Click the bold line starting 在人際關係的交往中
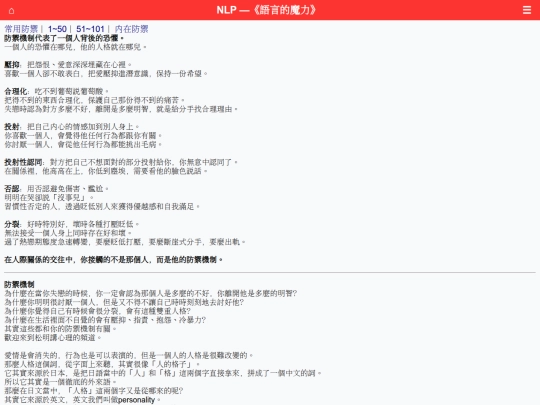 pyautogui.click(x=113, y=260)
